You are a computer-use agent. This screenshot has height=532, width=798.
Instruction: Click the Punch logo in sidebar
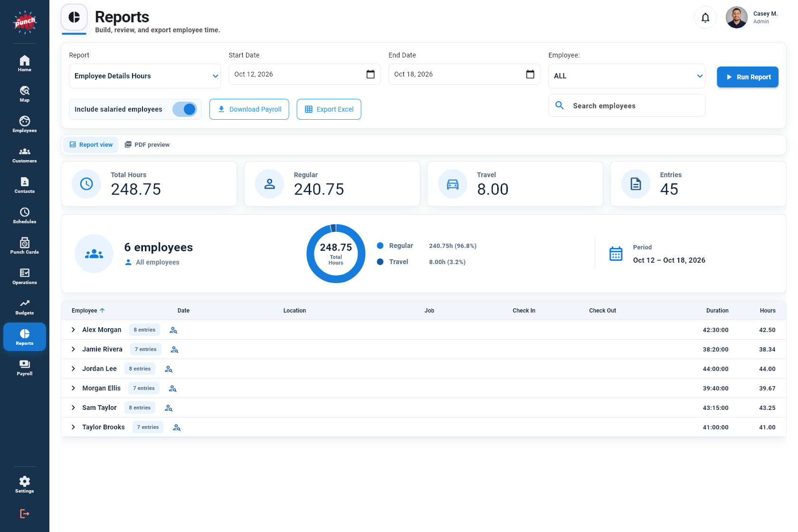click(25, 22)
